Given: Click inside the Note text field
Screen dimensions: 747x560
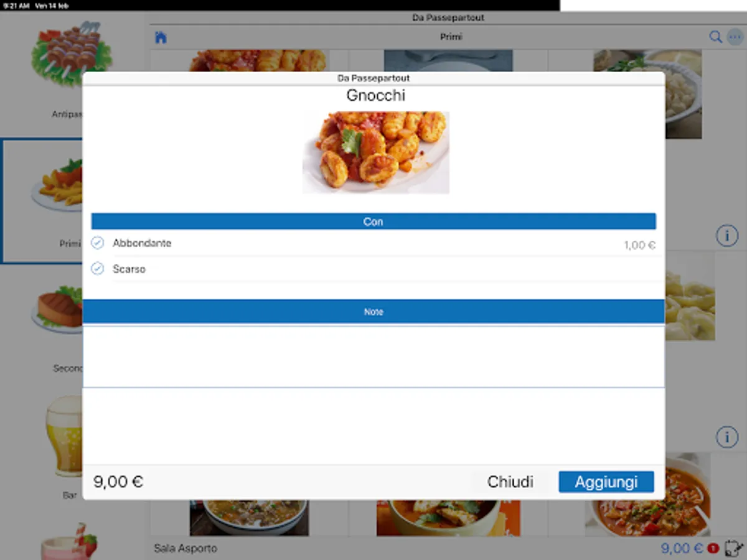Looking at the screenshot, I should click(374, 356).
